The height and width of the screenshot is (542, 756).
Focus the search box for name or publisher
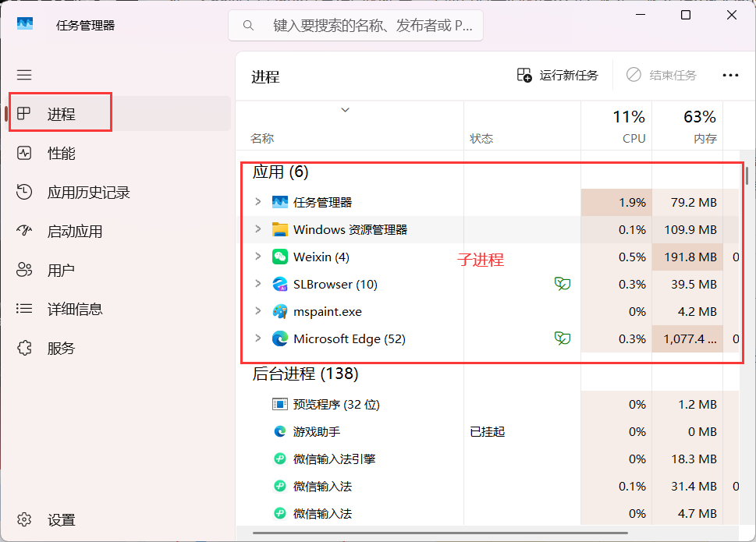[x=356, y=25]
